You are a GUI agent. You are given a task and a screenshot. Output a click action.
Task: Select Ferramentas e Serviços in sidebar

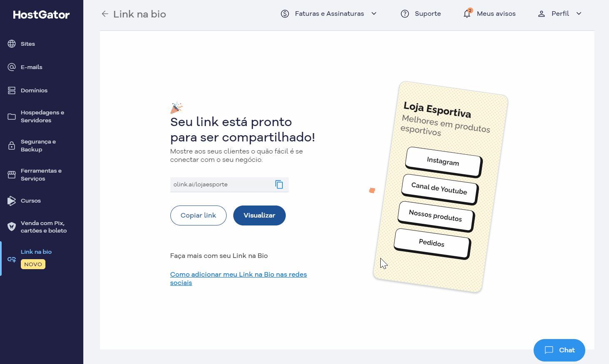[42, 175]
